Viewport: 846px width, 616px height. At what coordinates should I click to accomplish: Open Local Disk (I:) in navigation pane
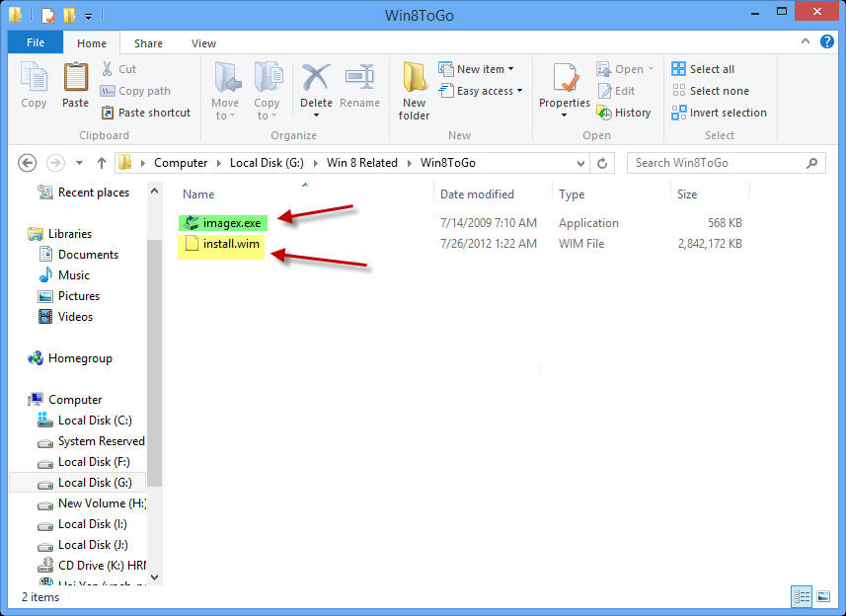point(82,524)
